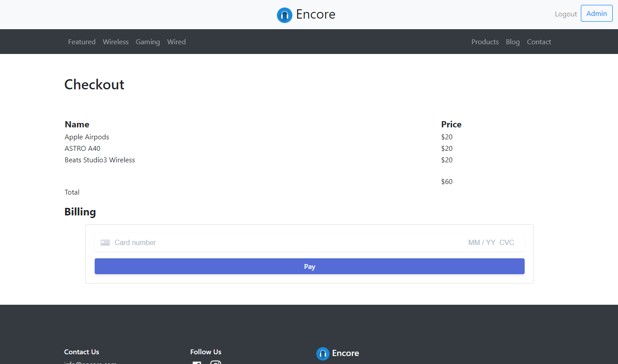The width and height of the screenshot is (618, 364).
Task: Click the Encore headphone logo in header
Action: click(284, 15)
